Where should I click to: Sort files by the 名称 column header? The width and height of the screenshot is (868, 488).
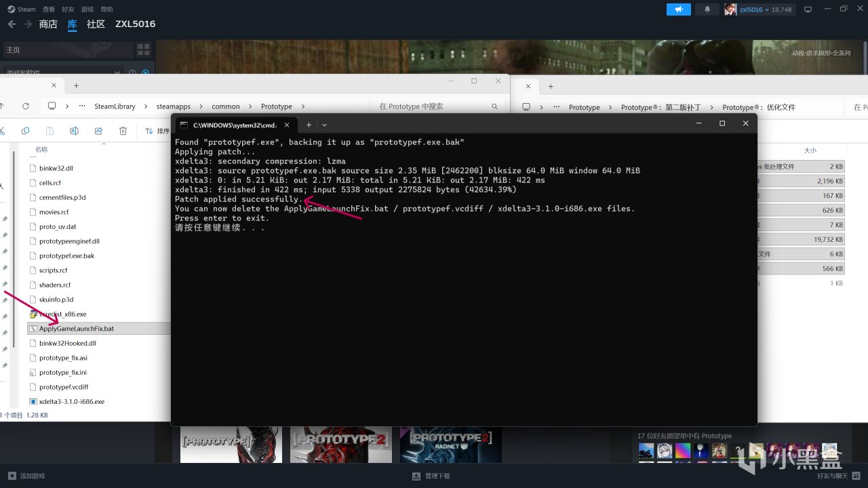tap(41, 149)
